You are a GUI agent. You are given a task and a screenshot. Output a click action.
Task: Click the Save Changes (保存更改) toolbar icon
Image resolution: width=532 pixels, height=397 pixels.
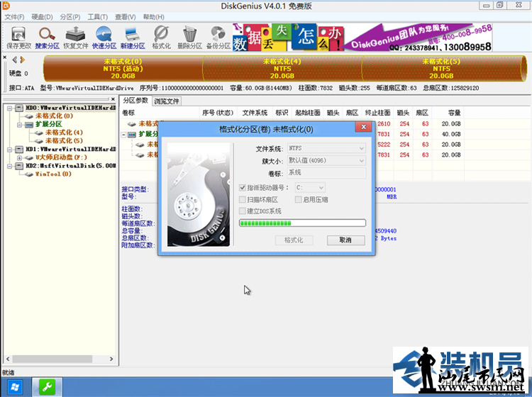point(18,38)
